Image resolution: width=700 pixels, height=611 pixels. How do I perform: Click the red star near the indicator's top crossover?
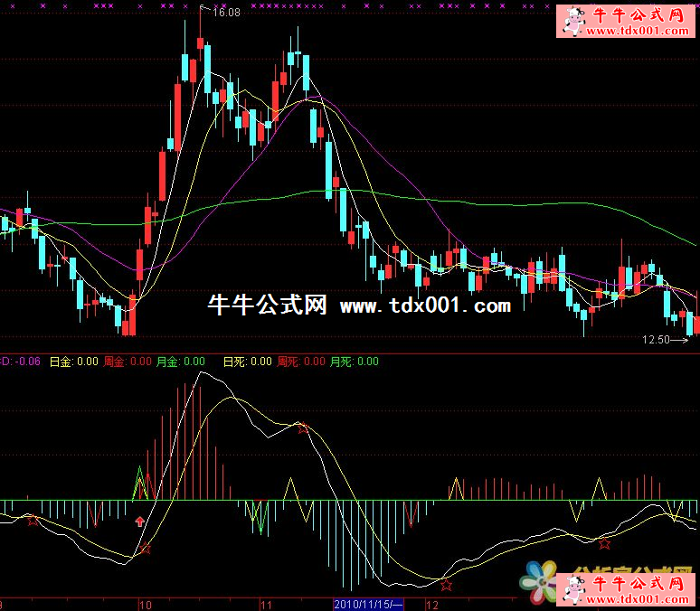tap(303, 428)
